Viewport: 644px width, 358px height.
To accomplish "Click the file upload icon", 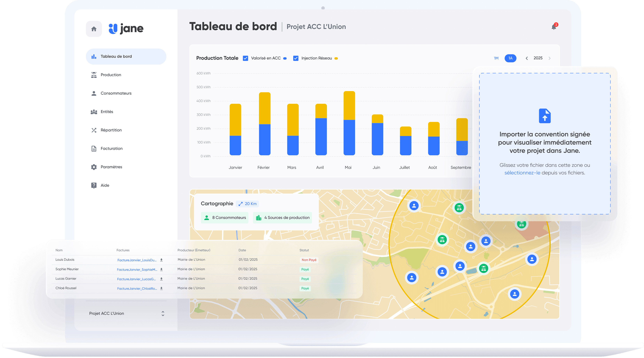I will click(x=545, y=116).
